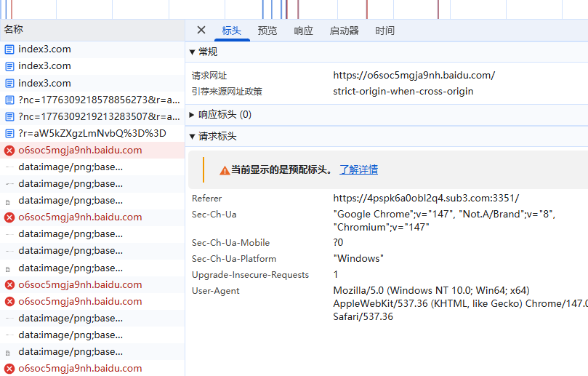
Task: Expand the 响应标头 (0) section
Action: tap(193, 114)
